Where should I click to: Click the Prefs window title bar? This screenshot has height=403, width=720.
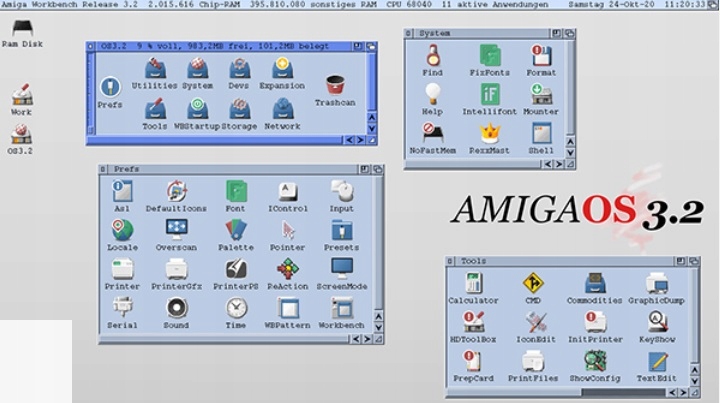tap(233, 169)
